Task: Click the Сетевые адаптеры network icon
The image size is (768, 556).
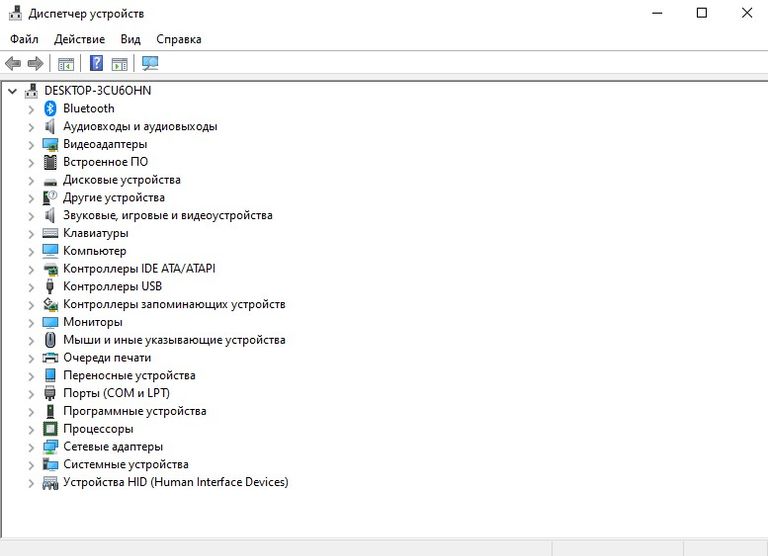Action: click(50, 446)
